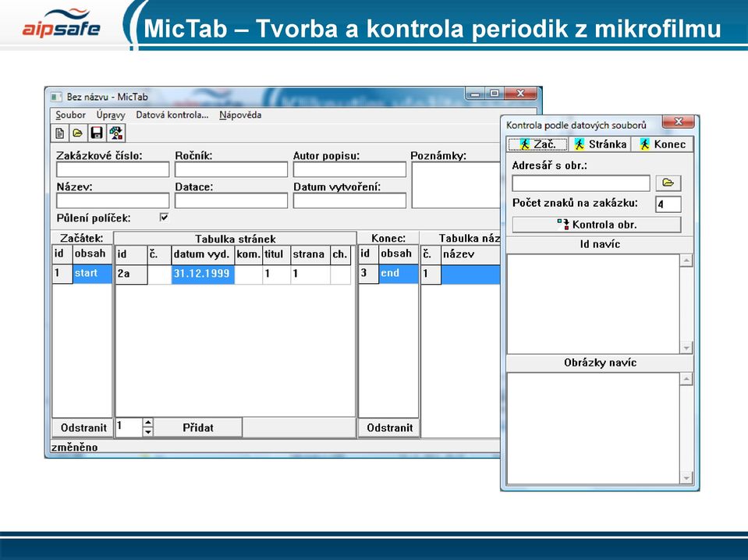Viewport: 748px width, 560px height.
Task: Click the Název input field
Action: coord(112,200)
